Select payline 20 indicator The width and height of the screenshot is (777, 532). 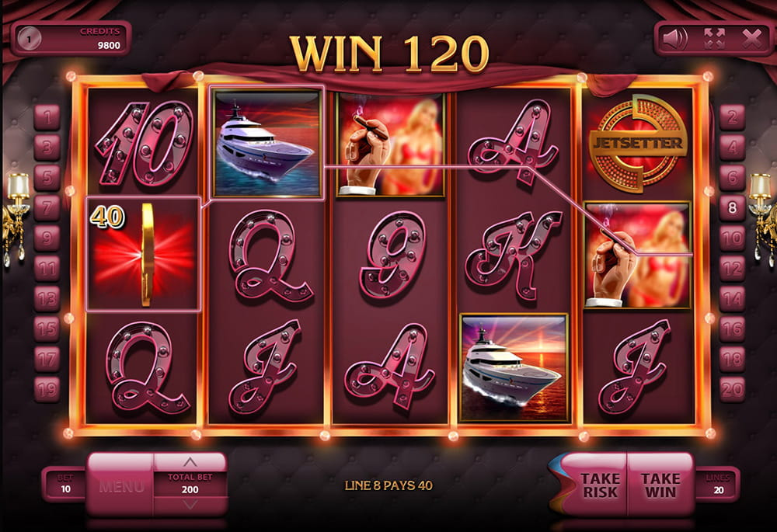[733, 389]
